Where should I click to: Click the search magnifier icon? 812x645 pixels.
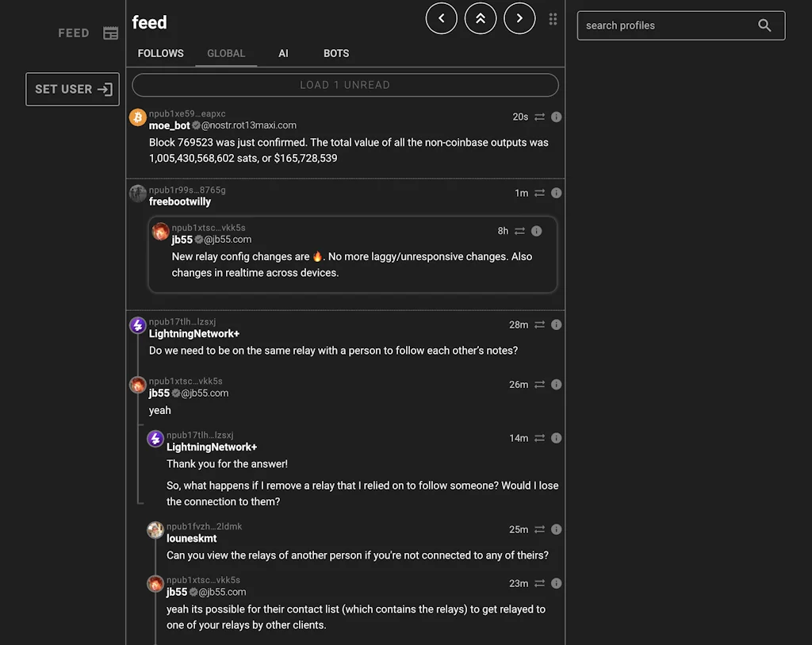coord(764,25)
